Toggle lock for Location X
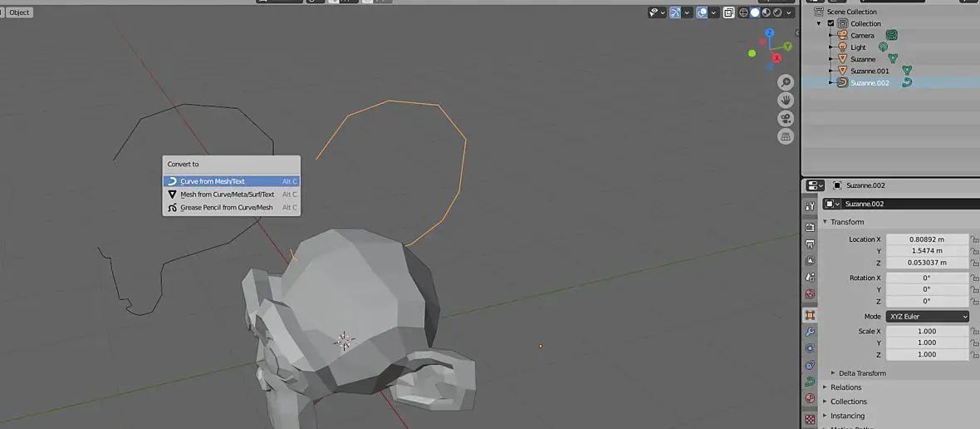This screenshot has width=980, height=429. click(x=973, y=239)
